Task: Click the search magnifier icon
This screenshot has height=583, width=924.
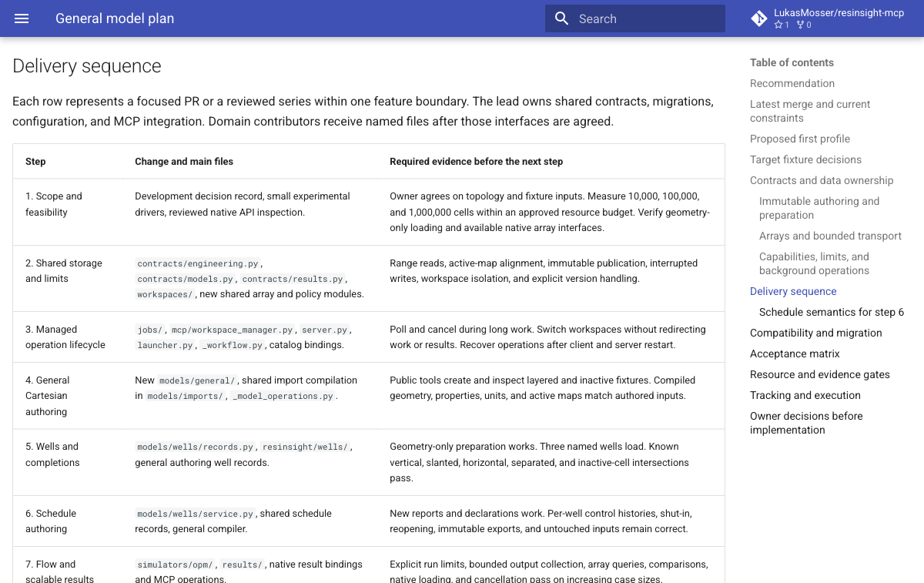Action: pyautogui.click(x=562, y=18)
